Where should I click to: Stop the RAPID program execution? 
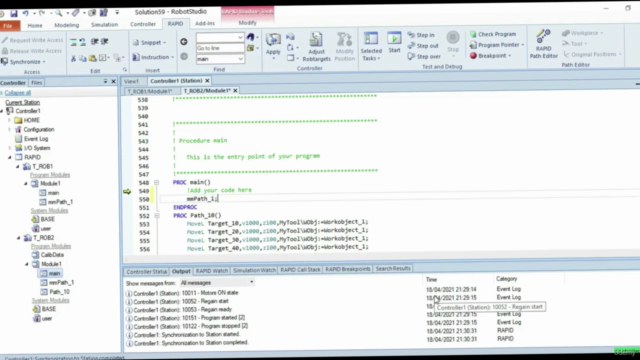(453, 42)
